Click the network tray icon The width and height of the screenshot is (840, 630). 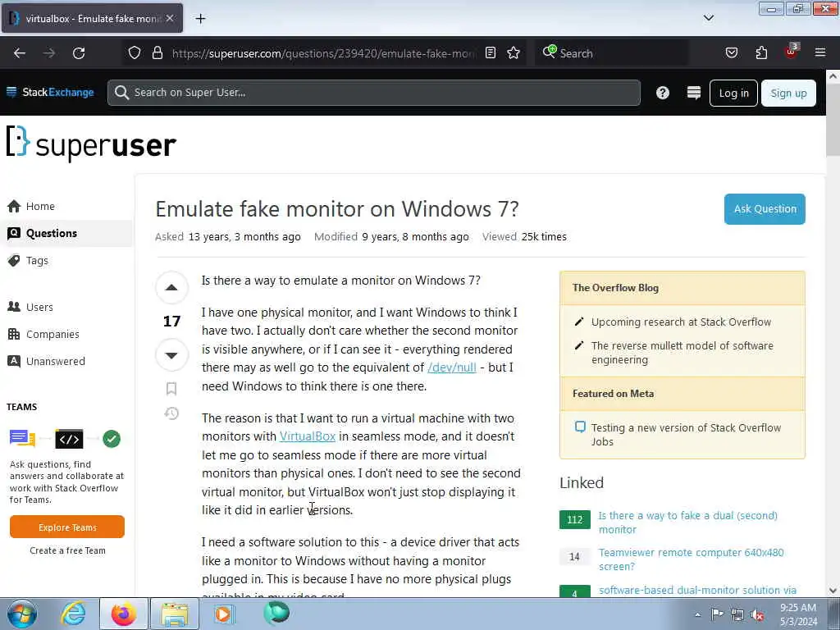[x=737, y=614]
